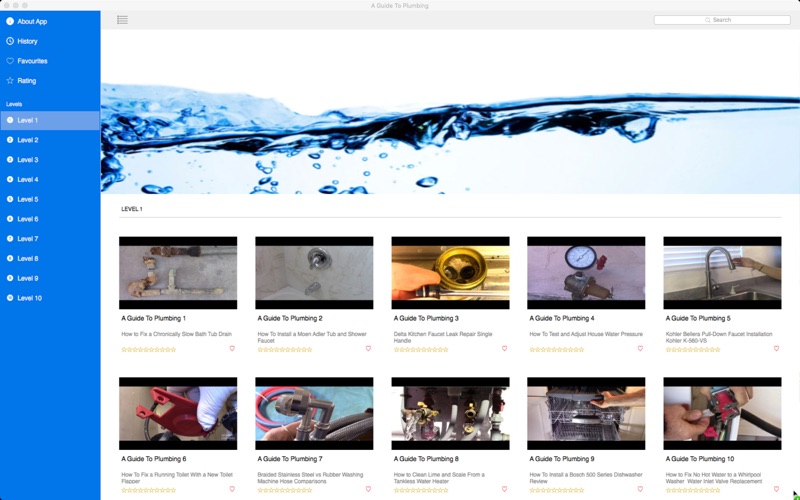Click the Search field
This screenshot has width=800, height=500.
tap(722, 20)
